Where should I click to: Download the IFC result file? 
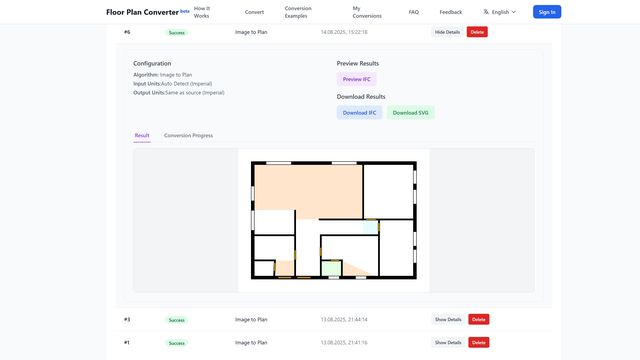359,113
